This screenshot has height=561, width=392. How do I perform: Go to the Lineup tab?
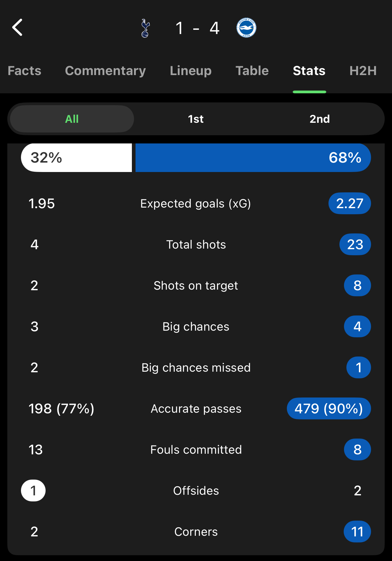(x=191, y=71)
